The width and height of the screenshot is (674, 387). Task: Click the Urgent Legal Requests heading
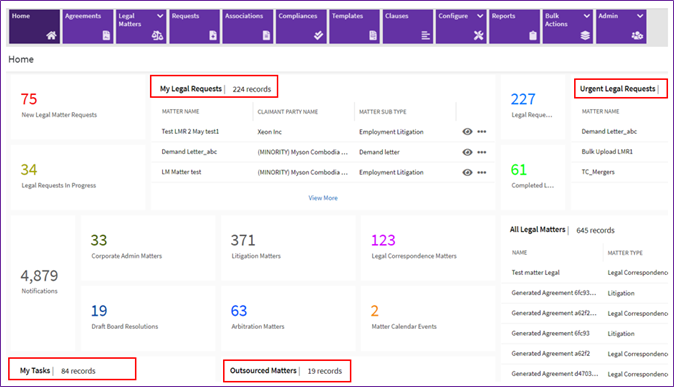click(617, 89)
